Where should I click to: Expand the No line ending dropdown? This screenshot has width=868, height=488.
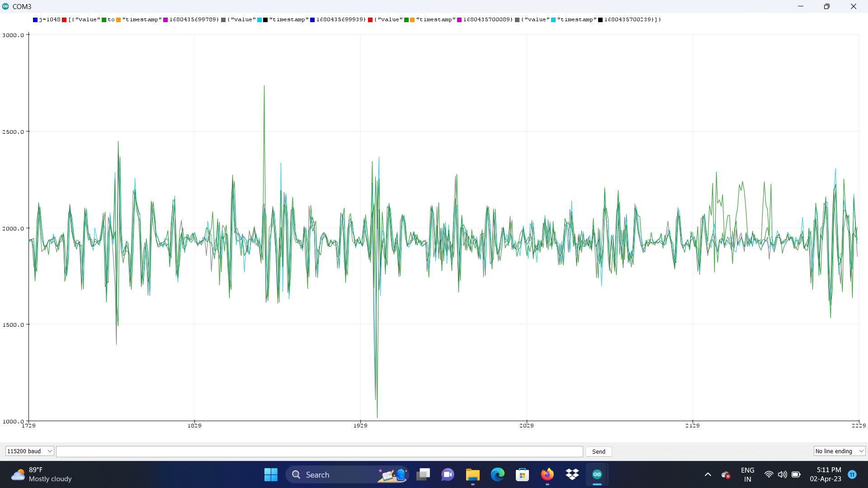coord(839,451)
